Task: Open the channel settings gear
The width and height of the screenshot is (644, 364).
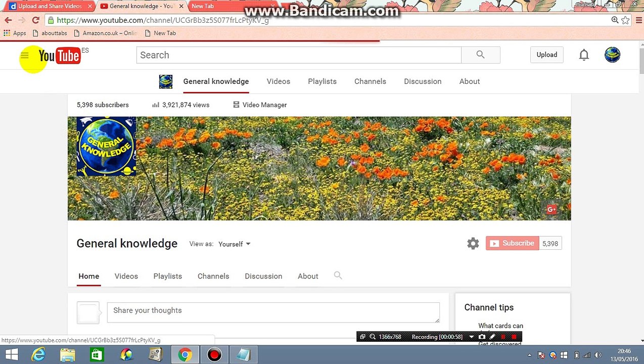Action: (473, 244)
